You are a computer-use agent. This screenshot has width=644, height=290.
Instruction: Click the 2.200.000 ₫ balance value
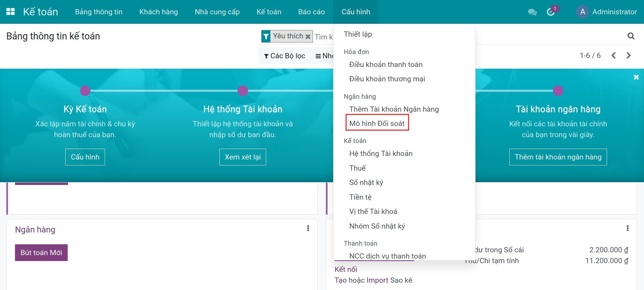tap(609, 250)
